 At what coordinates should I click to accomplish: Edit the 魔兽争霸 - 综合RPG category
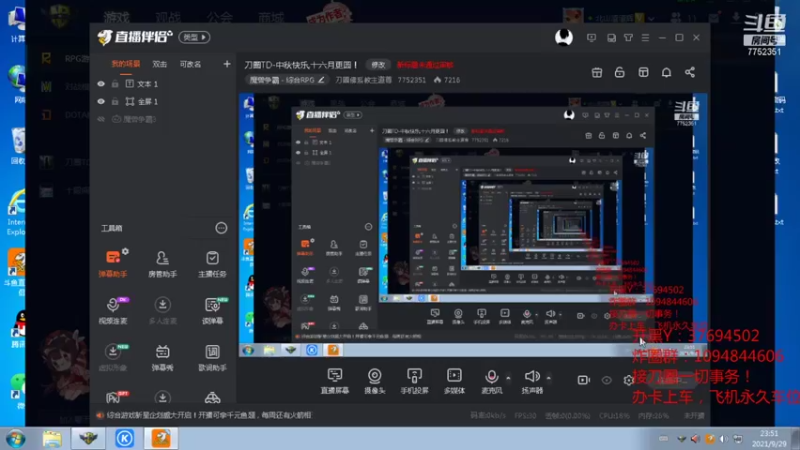click(x=321, y=80)
